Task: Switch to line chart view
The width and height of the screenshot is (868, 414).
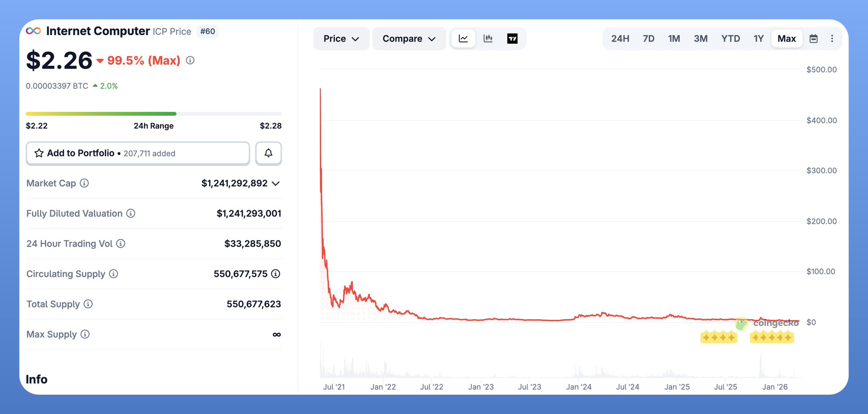Action: (x=463, y=39)
